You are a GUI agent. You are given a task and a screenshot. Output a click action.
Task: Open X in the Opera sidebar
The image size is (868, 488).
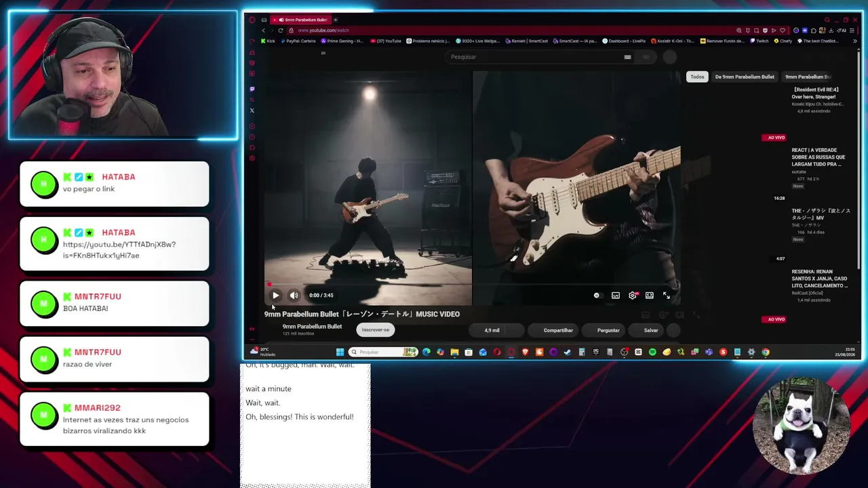252,110
